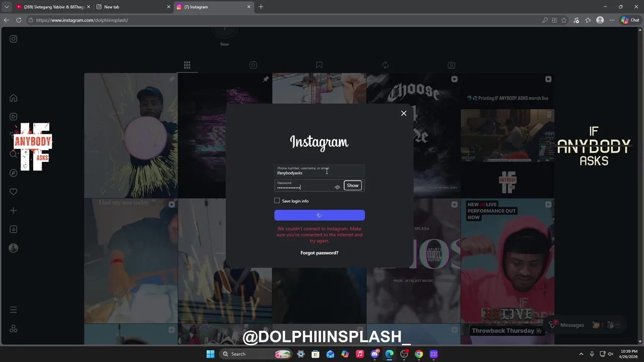Switch to the reposts tab
The width and height of the screenshot is (644, 362).
(385, 65)
